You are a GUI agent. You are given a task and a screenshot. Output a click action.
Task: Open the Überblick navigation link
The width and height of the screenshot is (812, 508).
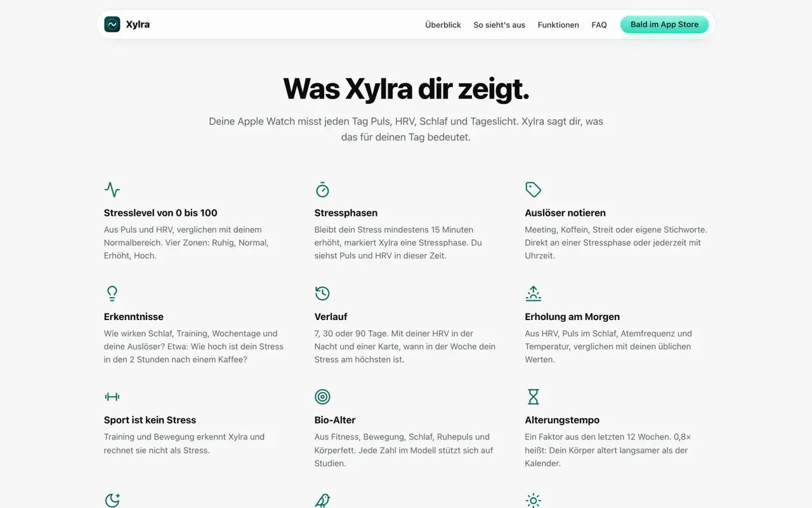(x=443, y=25)
